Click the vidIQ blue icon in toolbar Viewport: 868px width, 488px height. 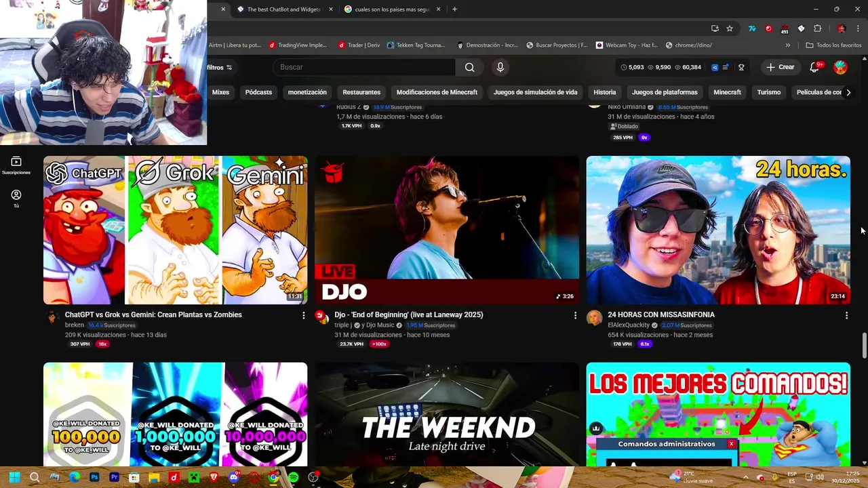[x=715, y=67]
